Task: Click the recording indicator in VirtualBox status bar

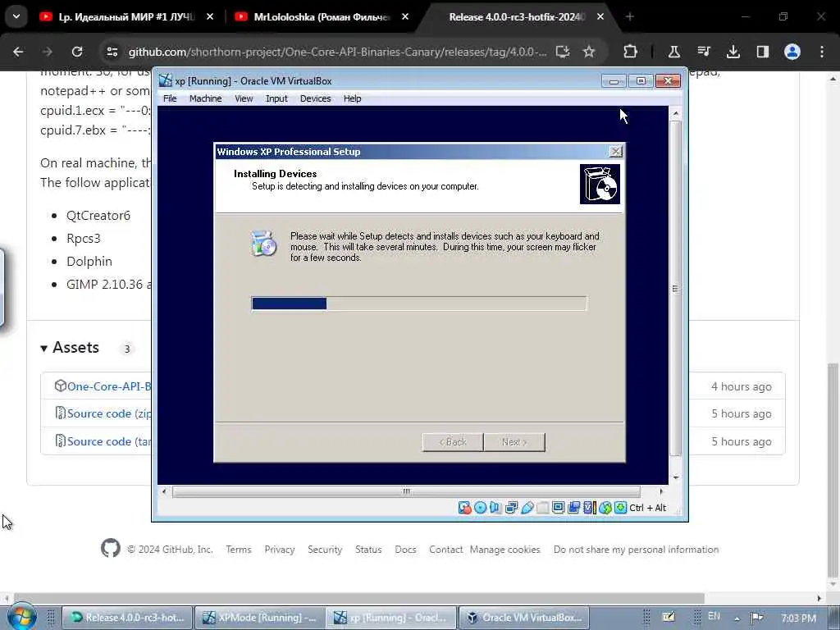Action: click(573, 508)
